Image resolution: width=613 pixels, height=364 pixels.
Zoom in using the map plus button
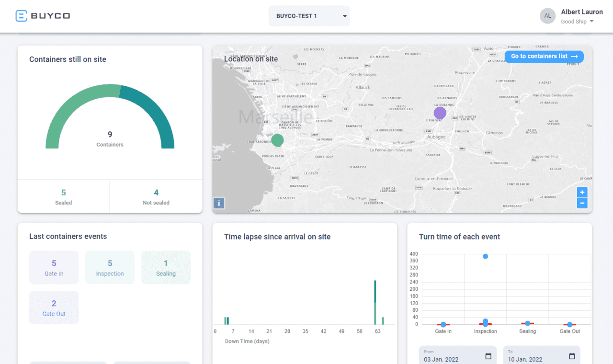[582, 192]
